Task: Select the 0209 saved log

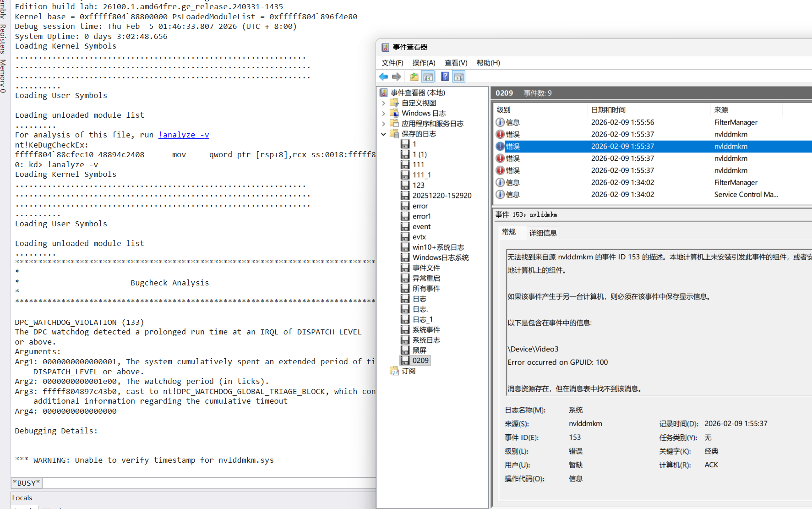Action: pyautogui.click(x=420, y=361)
